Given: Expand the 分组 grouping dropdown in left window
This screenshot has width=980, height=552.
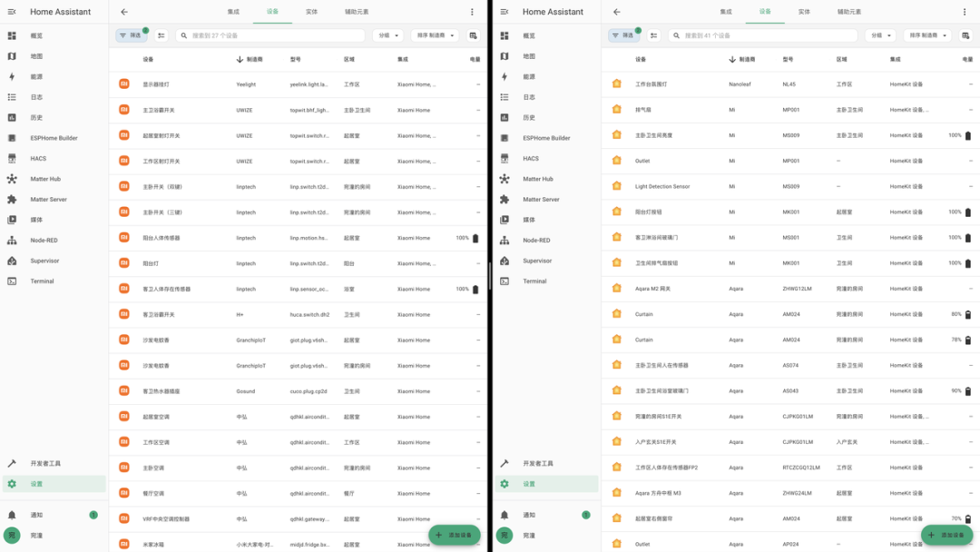Looking at the screenshot, I should (388, 35).
